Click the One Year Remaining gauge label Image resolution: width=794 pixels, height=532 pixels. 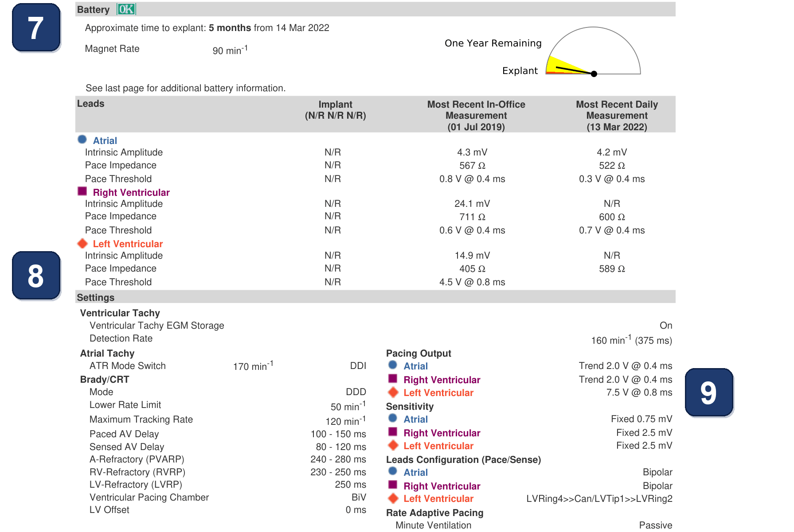(493, 43)
